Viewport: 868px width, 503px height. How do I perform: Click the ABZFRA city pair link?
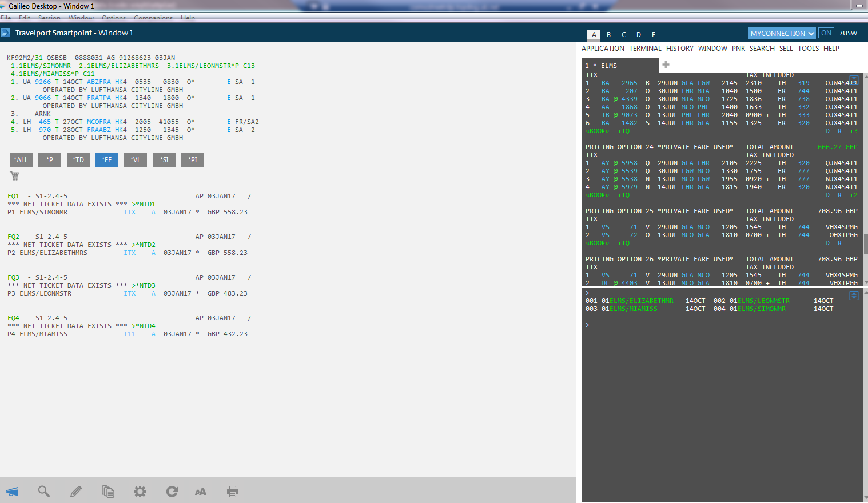pos(99,82)
